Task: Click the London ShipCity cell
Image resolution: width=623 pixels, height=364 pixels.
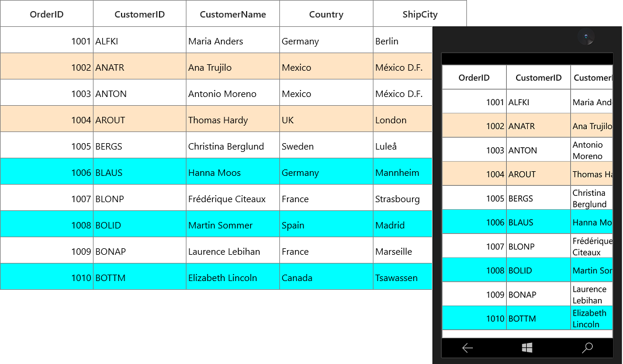Action: tap(403, 119)
